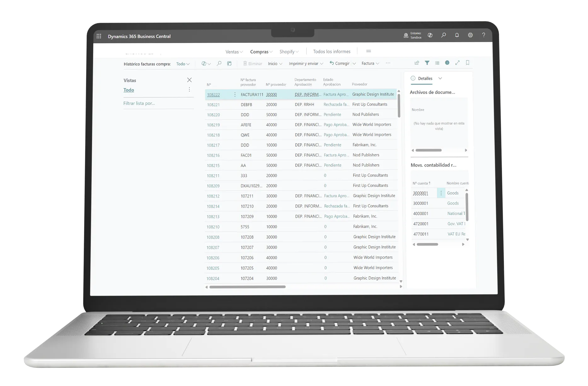Expand the chevron beside Detalles
This screenshot has width=588, height=386.
click(440, 78)
